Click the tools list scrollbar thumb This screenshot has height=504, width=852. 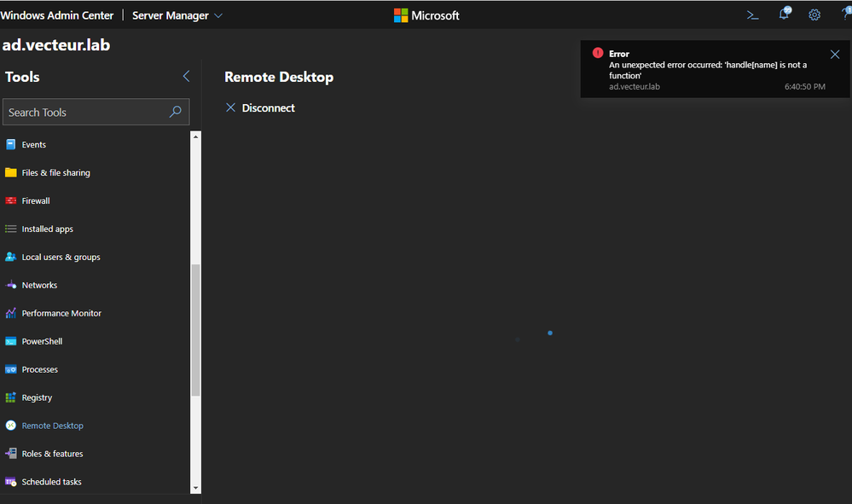point(195,330)
